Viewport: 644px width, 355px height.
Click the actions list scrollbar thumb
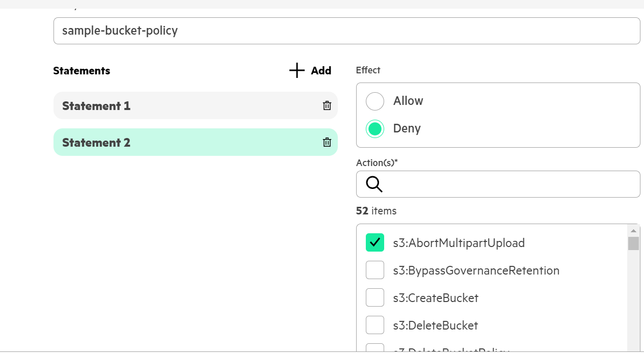pyautogui.click(x=633, y=243)
